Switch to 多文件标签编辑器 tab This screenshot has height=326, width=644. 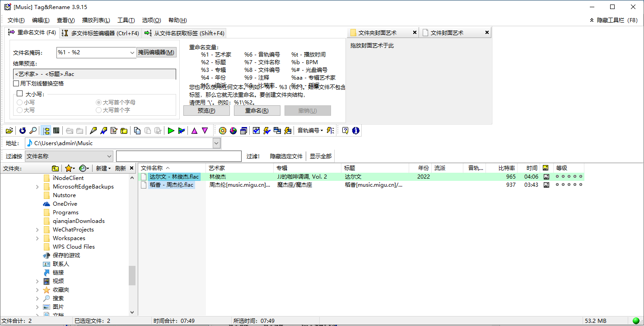click(100, 33)
